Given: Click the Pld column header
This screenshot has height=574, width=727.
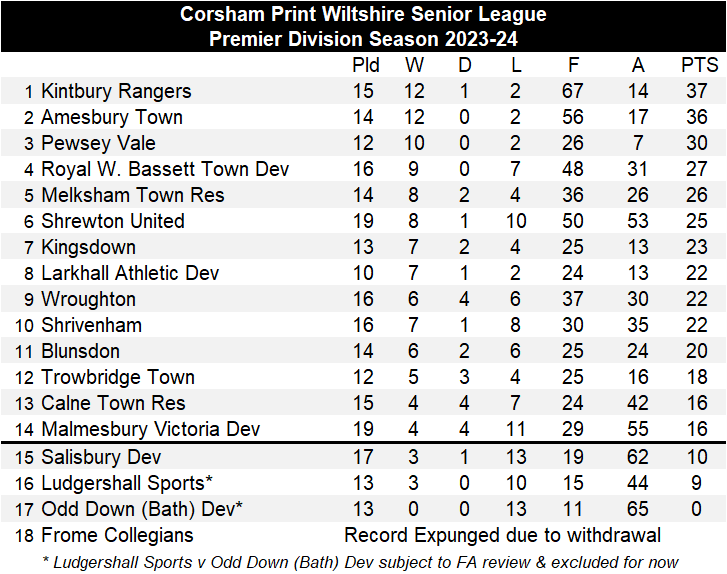Looking at the screenshot, I should (366, 65).
